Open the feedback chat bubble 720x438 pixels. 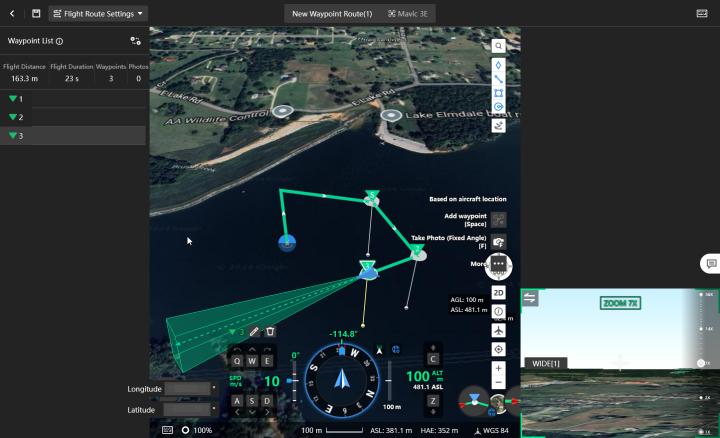tap(710, 264)
